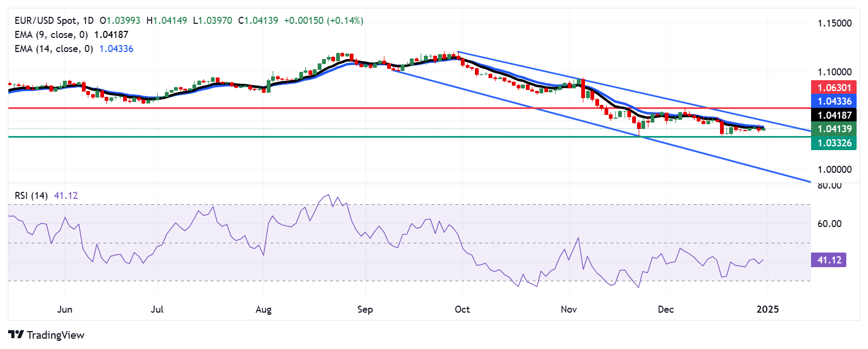Click the 1.00000 price axis label
868x349 pixels.
pyautogui.click(x=834, y=170)
